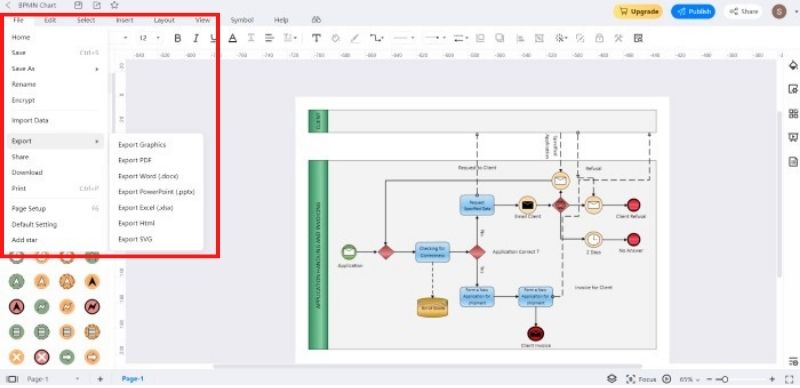Toggle bold text formatting
Screen dimensions: 800x388
click(178, 38)
